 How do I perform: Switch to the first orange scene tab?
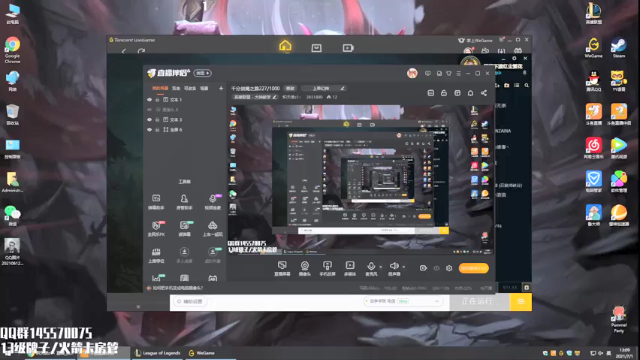tap(160, 88)
